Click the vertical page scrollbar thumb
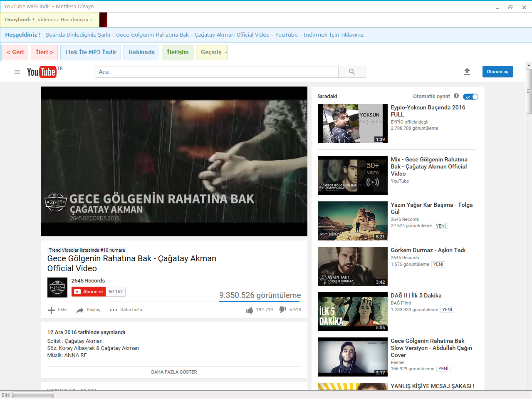The image size is (532, 399). [529, 92]
